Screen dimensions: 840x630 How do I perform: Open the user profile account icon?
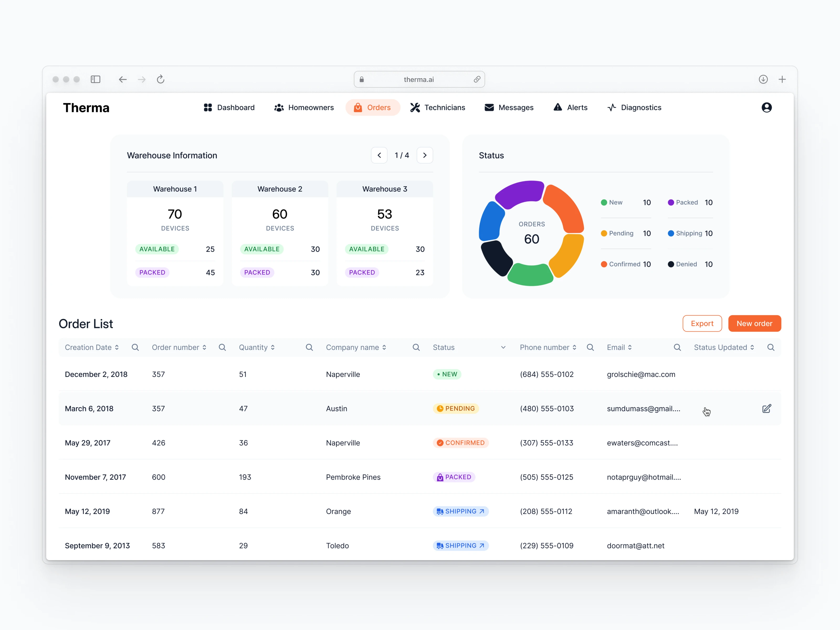point(766,107)
